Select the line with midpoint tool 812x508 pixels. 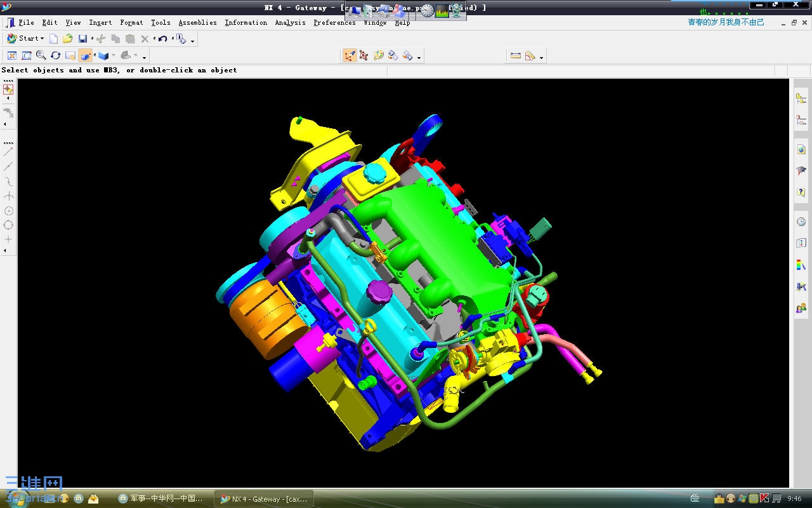pos(8,166)
